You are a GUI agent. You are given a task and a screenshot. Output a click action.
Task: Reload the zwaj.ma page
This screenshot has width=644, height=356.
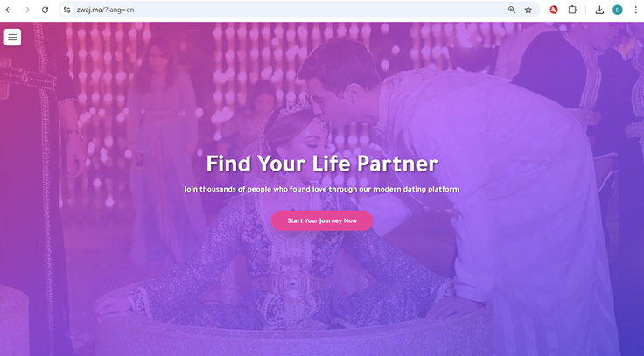point(45,10)
